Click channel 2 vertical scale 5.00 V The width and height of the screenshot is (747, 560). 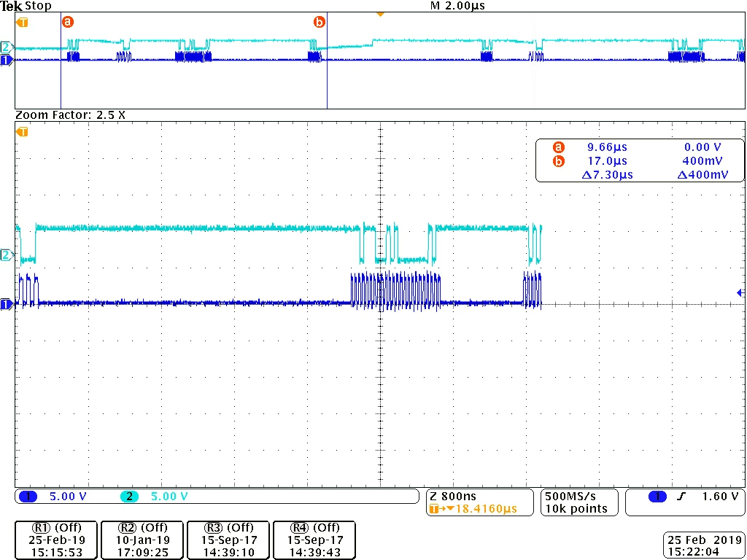pyautogui.click(x=169, y=497)
